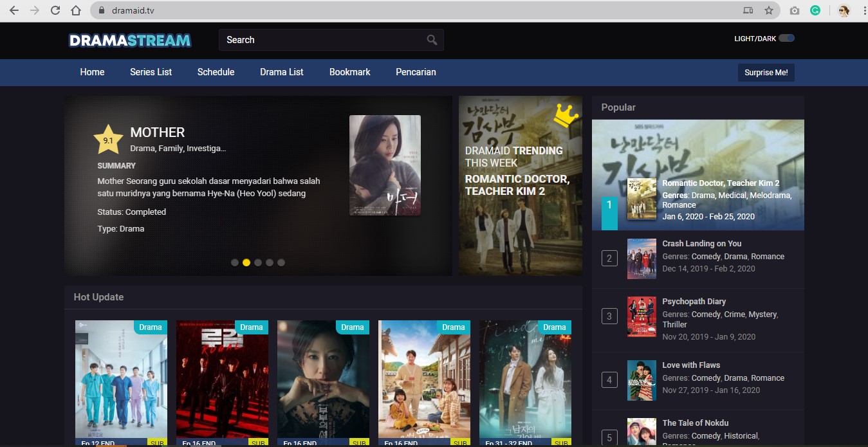Click the cast/device icon in address bar
Image resolution: width=868 pixels, height=447 pixels.
point(748,10)
